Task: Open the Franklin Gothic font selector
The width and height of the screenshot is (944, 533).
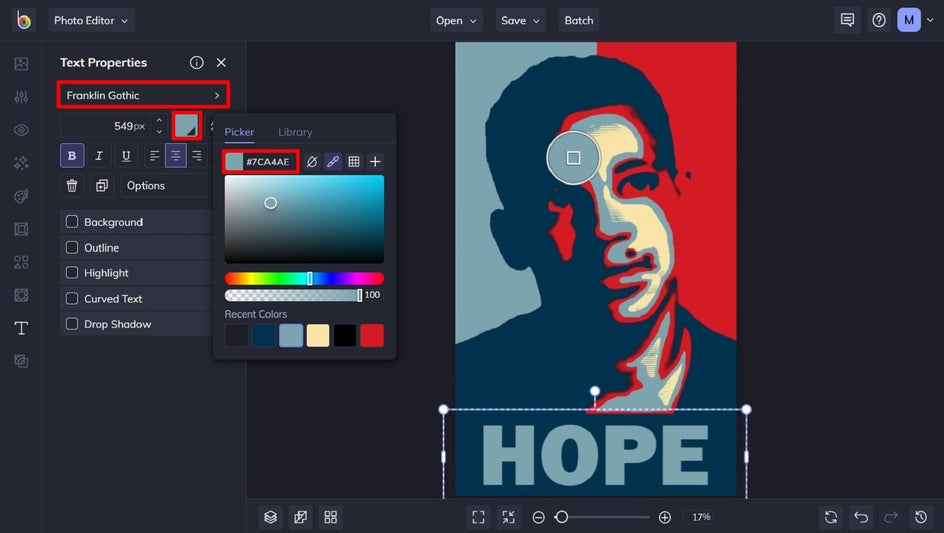Action: point(143,95)
